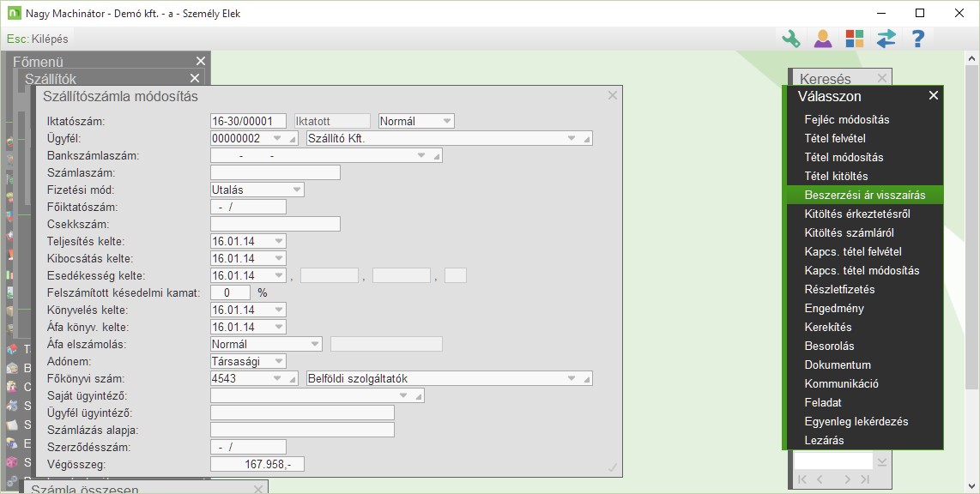
Task: Open Dokumentum menu entry
Action: 864,364
